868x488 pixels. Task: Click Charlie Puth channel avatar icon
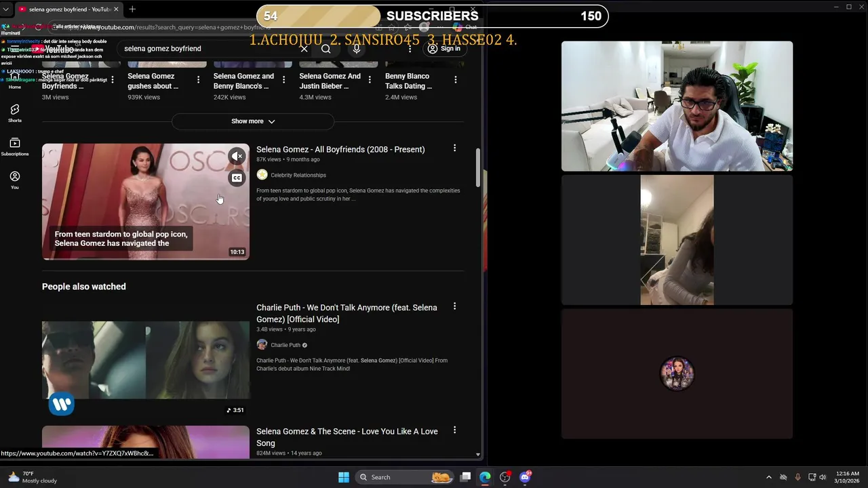pyautogui.click(x=262, y=345)
